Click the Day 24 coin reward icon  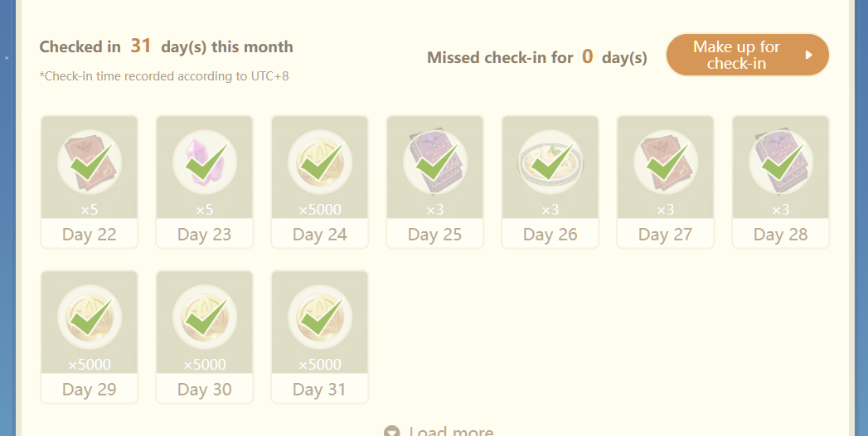(320, 163)
